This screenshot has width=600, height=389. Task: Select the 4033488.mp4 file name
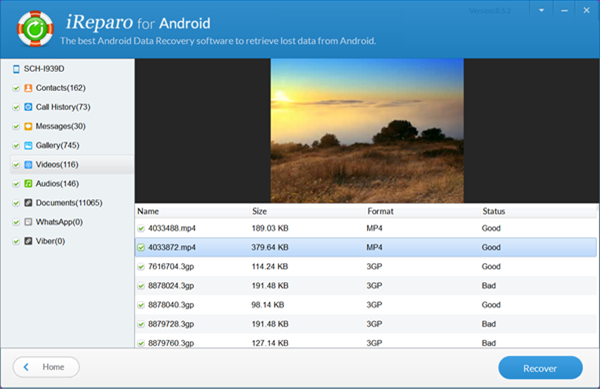172,228
